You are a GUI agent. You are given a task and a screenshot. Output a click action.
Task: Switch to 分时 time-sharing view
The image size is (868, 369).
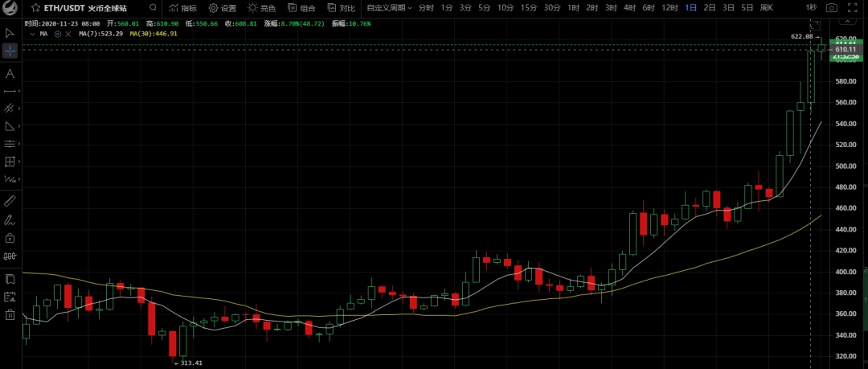click(x=426, y=8)
